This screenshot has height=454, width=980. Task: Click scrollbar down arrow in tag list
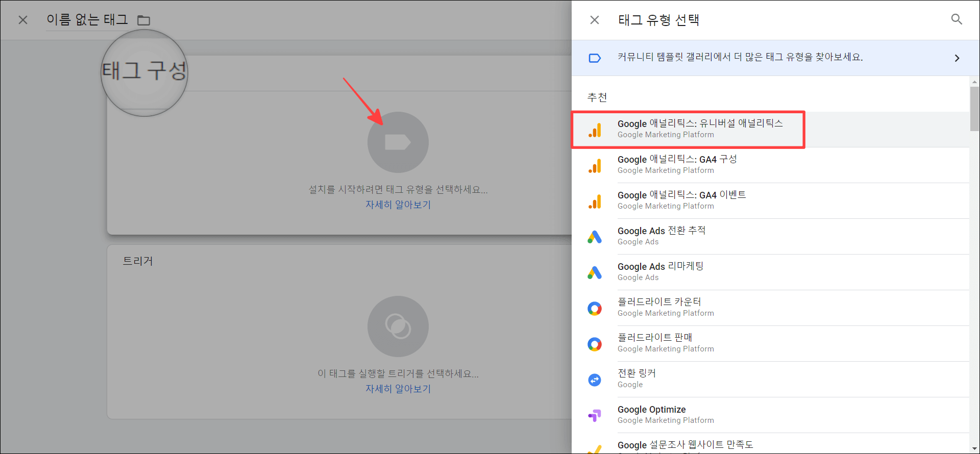974,449
